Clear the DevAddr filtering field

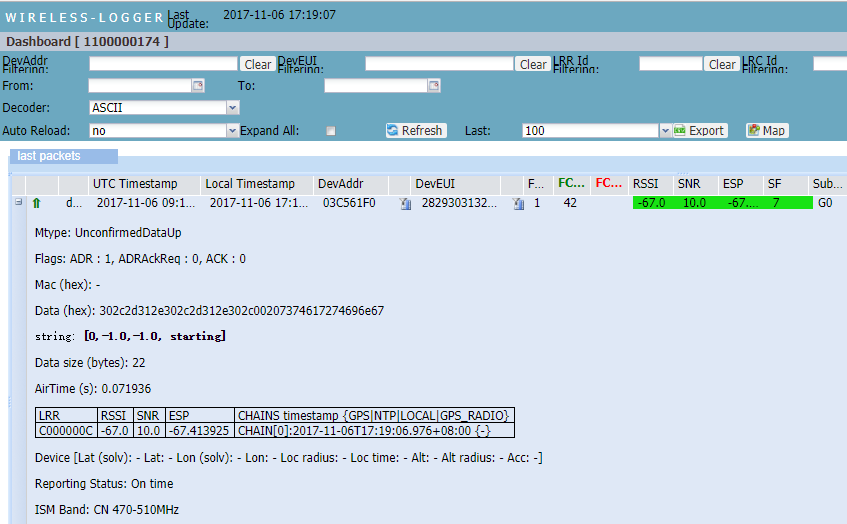(x=257, y=64)
